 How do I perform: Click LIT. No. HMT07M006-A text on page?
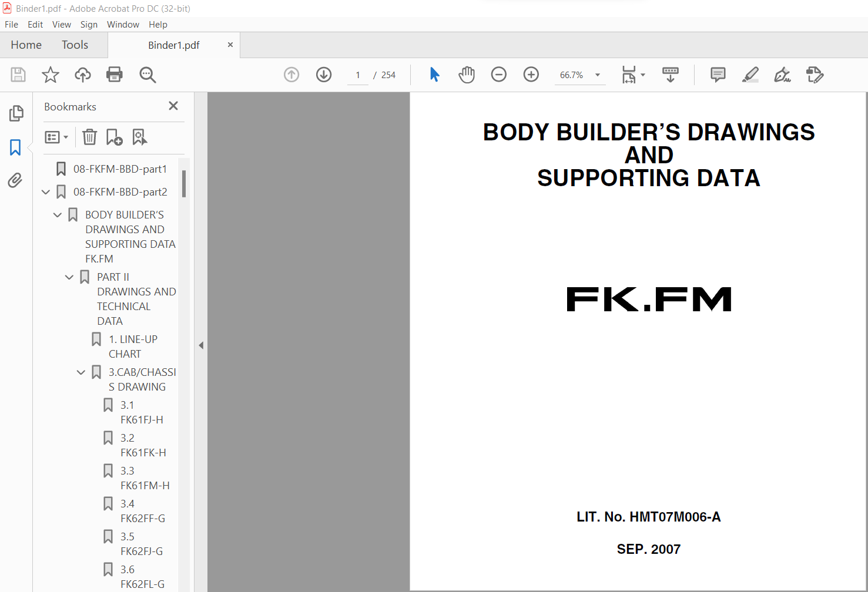(649, 517)
